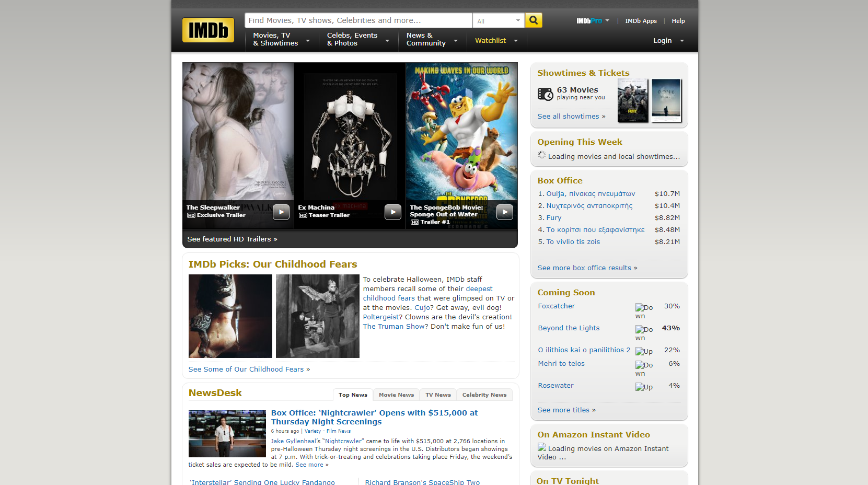This screenshot has height=485, width=868.
Task: Switch to the Celebrity News tab
Action: 484,395
